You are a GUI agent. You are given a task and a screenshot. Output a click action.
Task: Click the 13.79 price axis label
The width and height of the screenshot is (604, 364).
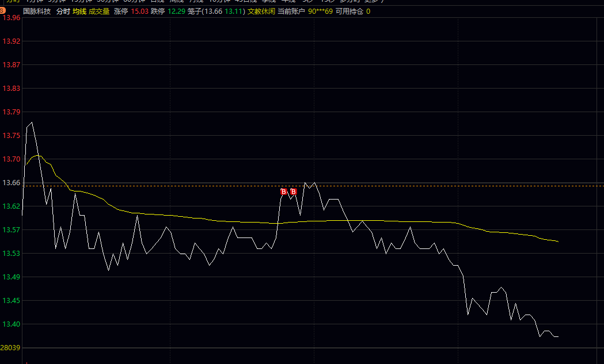click(x=11, y=112)
